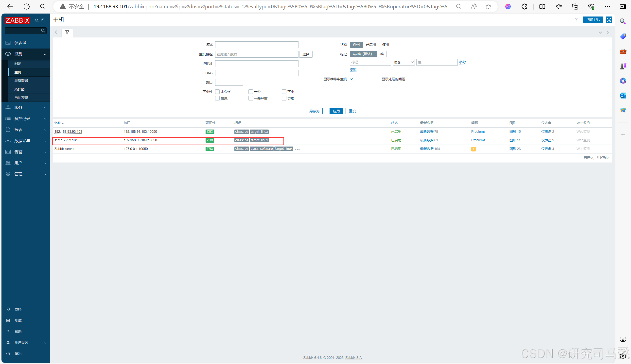Click the 名称 name input field
The height and width of the screenshot is (364, 631).
click(257, 45)
